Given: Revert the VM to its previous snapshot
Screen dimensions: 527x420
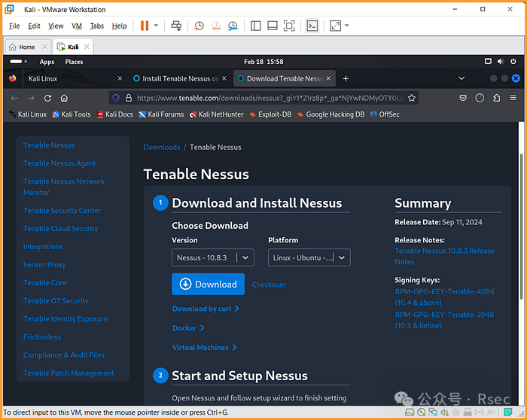Looking at the screenshot, I should (216, 26).
